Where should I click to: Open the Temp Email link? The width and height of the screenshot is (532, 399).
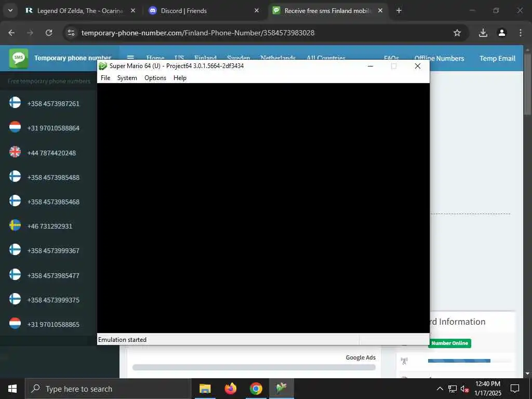497,58
